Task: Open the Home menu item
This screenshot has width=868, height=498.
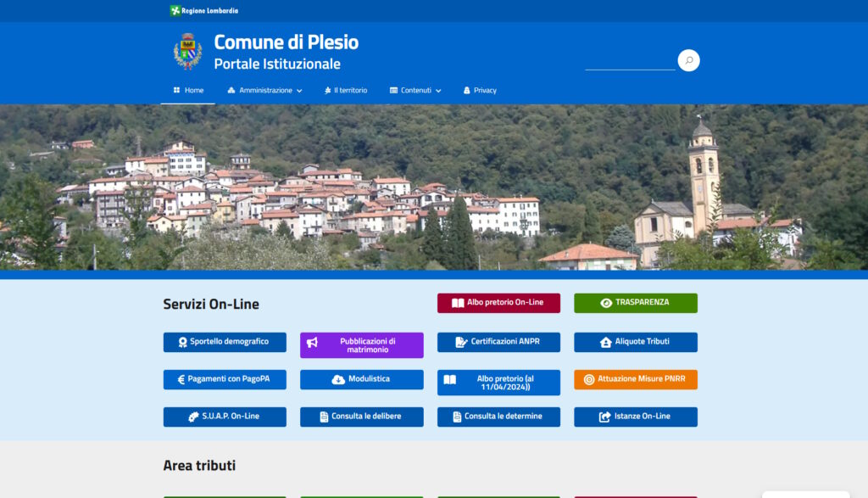Action: point(188,90)
